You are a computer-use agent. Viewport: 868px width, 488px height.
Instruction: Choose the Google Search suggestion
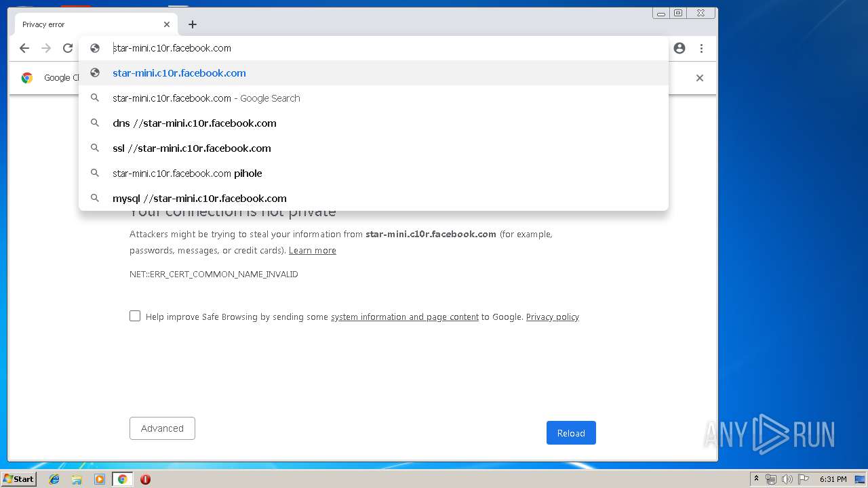pyautogui.click(x=374, y=98)
